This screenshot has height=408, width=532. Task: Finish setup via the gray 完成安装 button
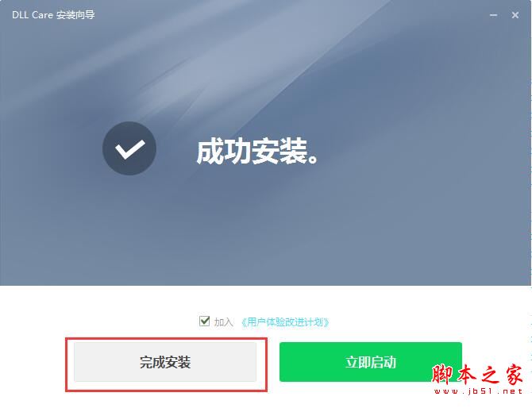[x=165, y=362]
